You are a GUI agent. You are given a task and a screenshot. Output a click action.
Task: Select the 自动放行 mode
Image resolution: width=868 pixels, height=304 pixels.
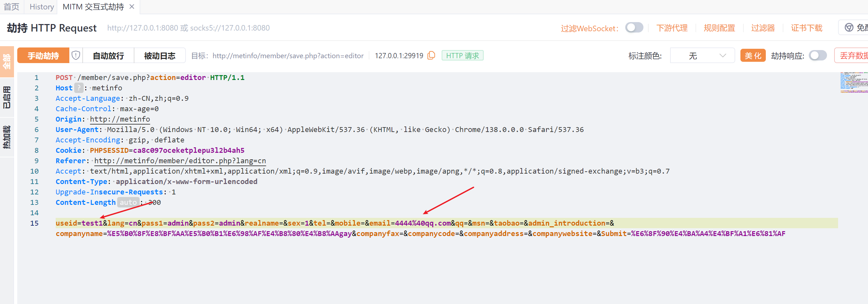pyautogui.click(x=108, y=56)
